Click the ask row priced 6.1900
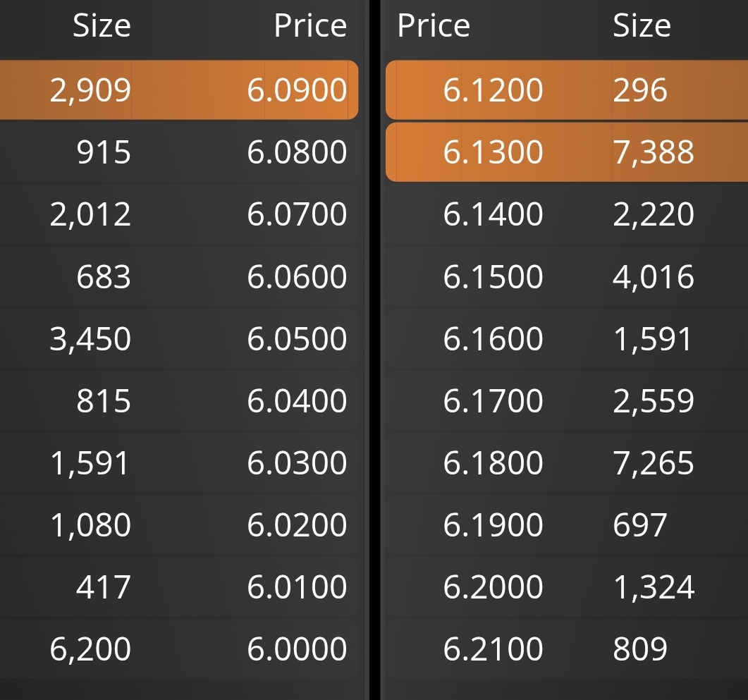This screenshot has height=700, width=748. click(567, 524)
